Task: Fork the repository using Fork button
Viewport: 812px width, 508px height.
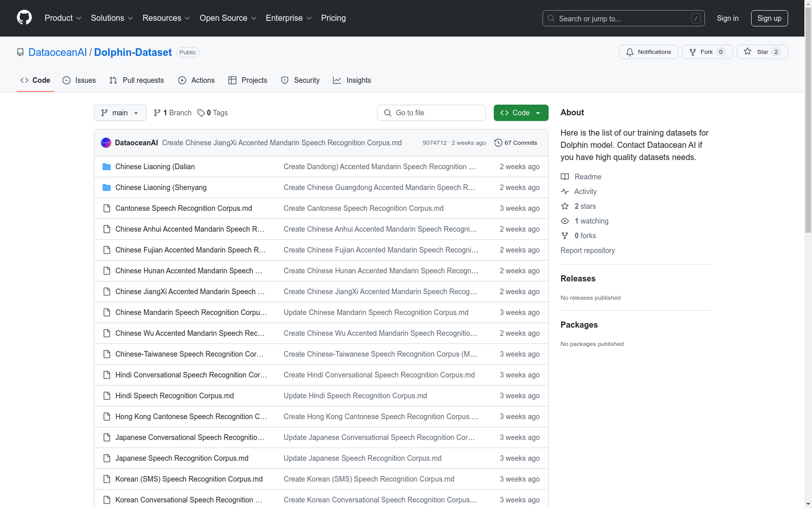Action: 707,52
